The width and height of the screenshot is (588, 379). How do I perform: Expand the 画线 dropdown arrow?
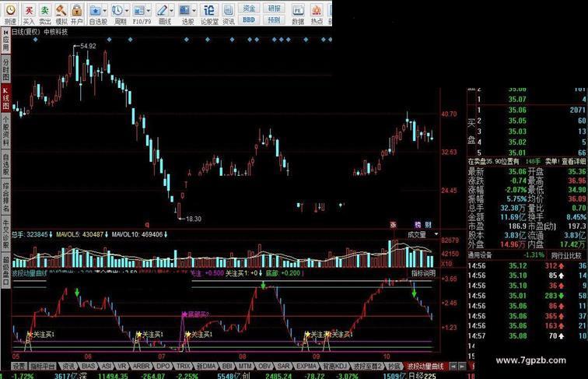171,11
